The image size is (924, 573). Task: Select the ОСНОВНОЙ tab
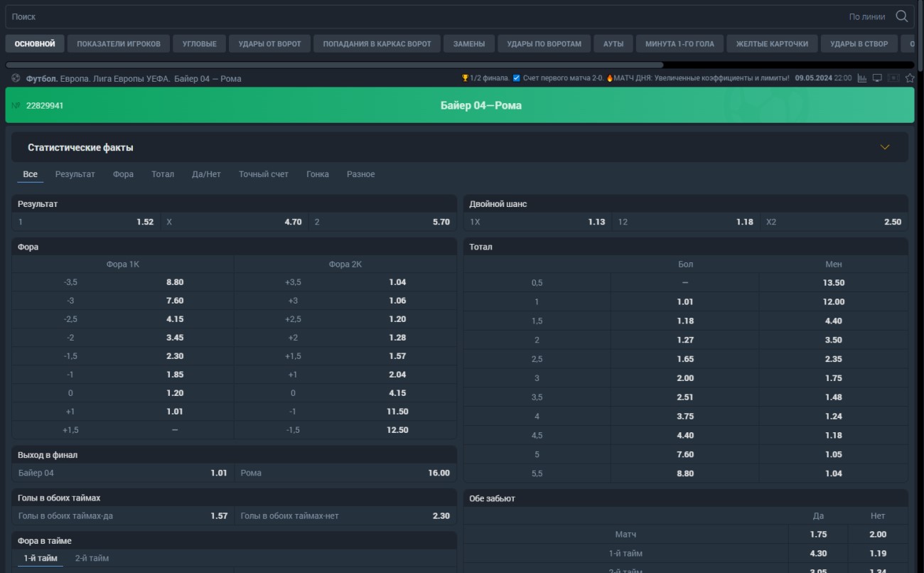(x=35, y=43)
